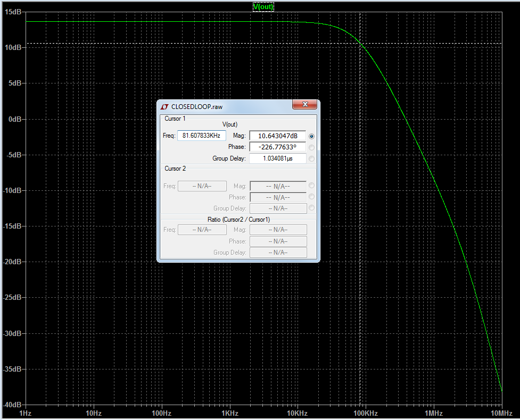This screenshot has width=520, height=420.
Task: Click Ratio Freq N/A field
Action: click(x=202, y=230)
